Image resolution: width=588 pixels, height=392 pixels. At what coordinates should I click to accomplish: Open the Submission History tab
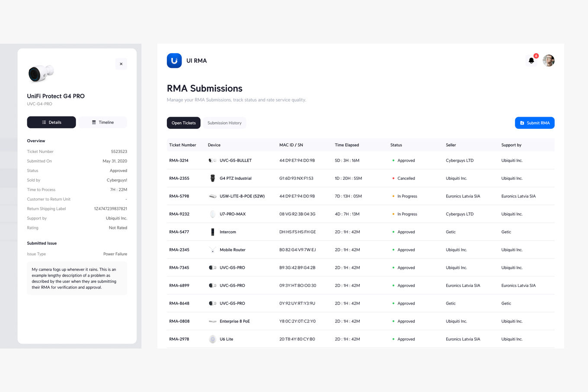224,123
